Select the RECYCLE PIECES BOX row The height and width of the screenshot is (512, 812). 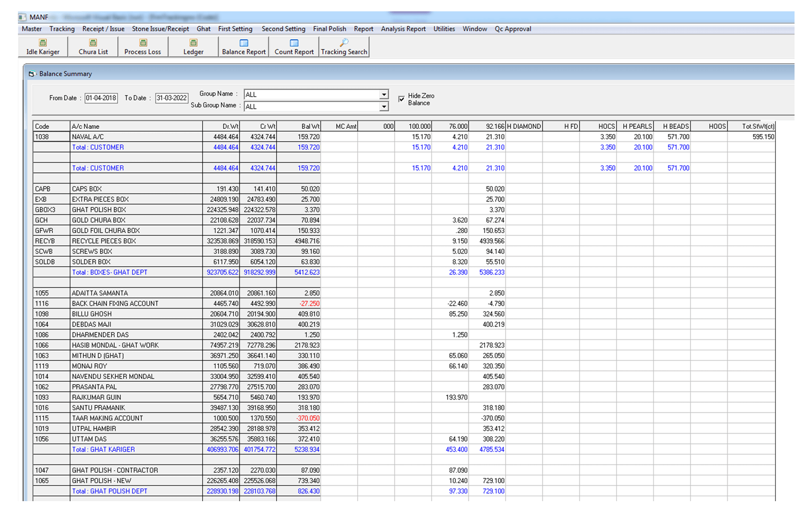(x=404, y=241)
